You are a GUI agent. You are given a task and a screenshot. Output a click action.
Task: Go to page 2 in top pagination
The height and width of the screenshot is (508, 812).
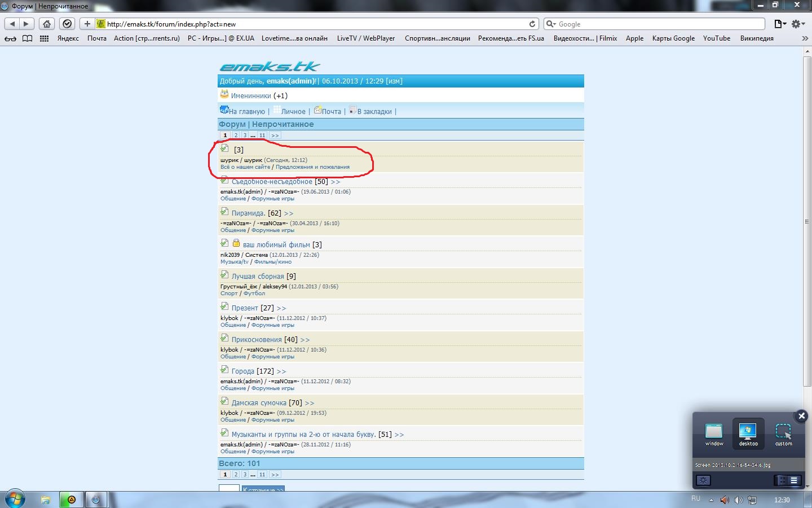tap(236, 135)
